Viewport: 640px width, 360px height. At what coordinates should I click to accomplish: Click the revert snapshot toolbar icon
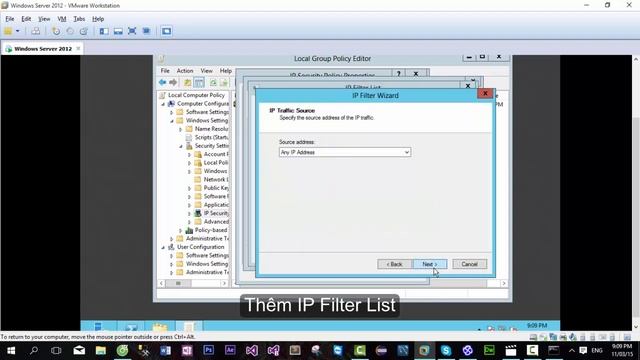click(x=70, y=31)
